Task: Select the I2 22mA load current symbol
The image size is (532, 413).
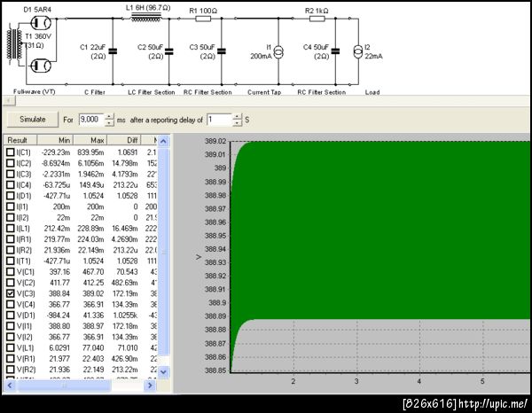Action: [x=358, y=52]
